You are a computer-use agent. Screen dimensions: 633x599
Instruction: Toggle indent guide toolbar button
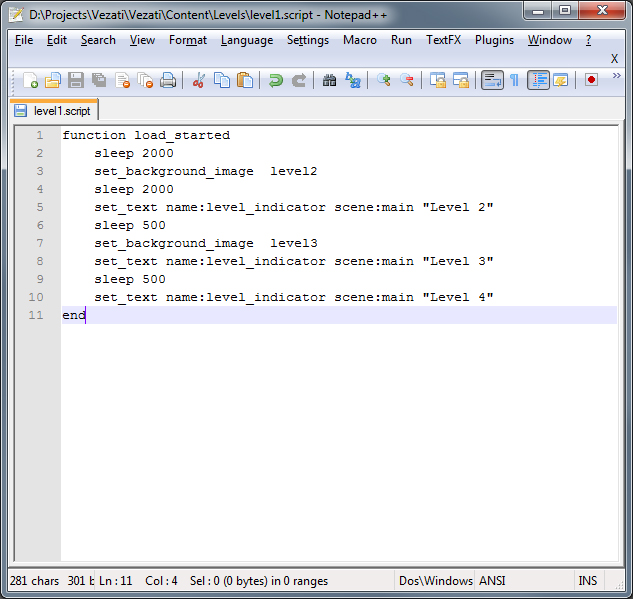pyautogui.click(x=538, y=80)
